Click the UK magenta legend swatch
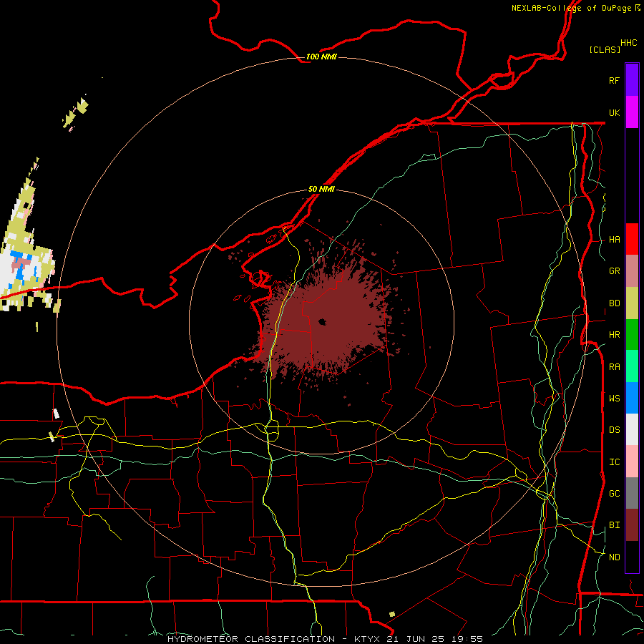This screenshot has height=644, width=644. point(632,112)
